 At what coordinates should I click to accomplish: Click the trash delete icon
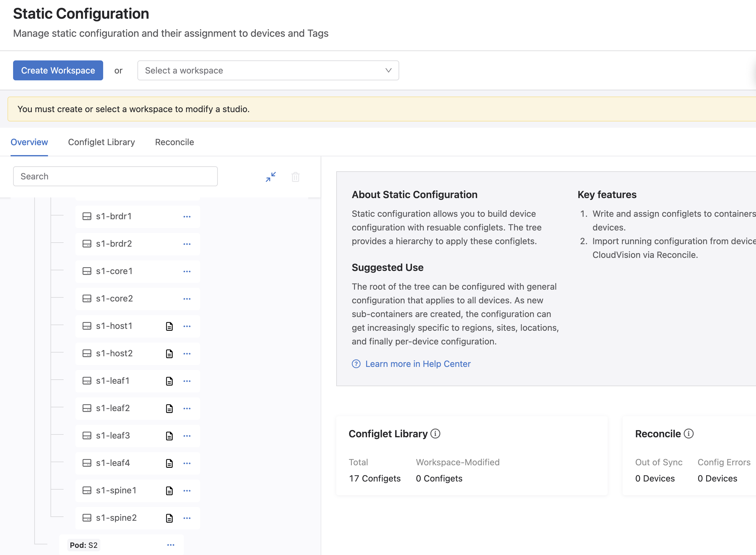click(x=295, y=177)
